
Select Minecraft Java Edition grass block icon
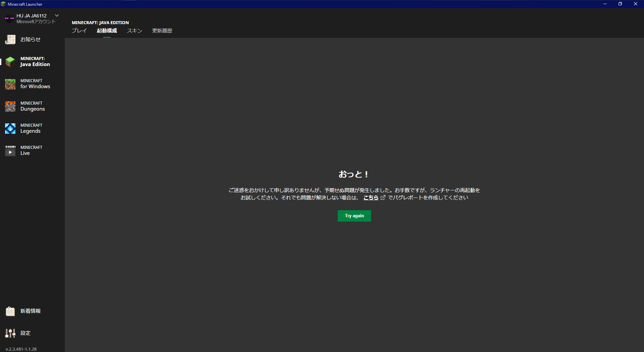tap(10, 62)
